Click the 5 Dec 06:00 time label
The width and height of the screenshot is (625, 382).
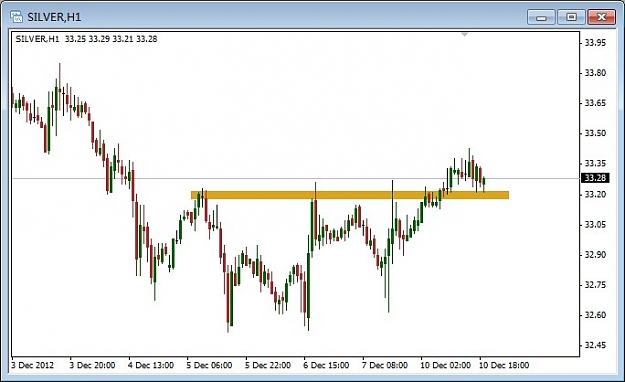pos(209,365)
